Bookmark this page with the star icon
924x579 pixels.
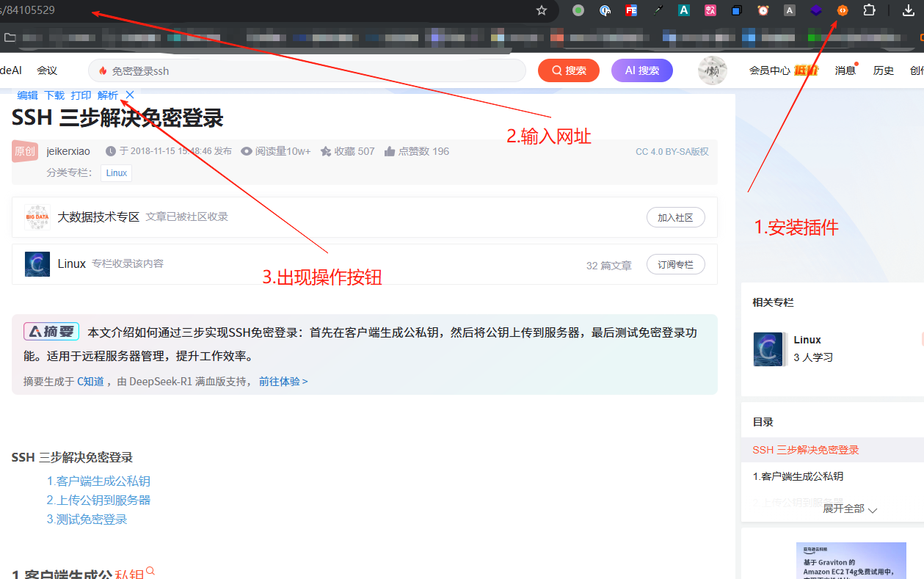pyautogui.click(x=542, y=10)
